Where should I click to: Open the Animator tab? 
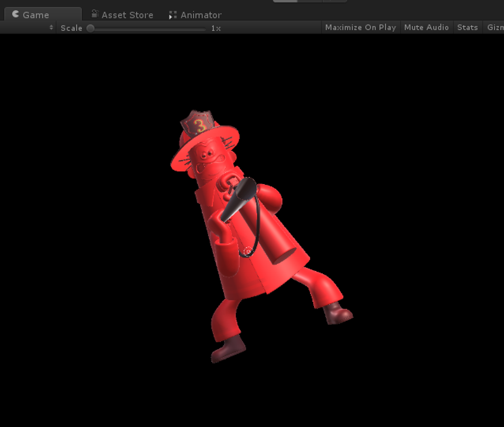(196, 15)
